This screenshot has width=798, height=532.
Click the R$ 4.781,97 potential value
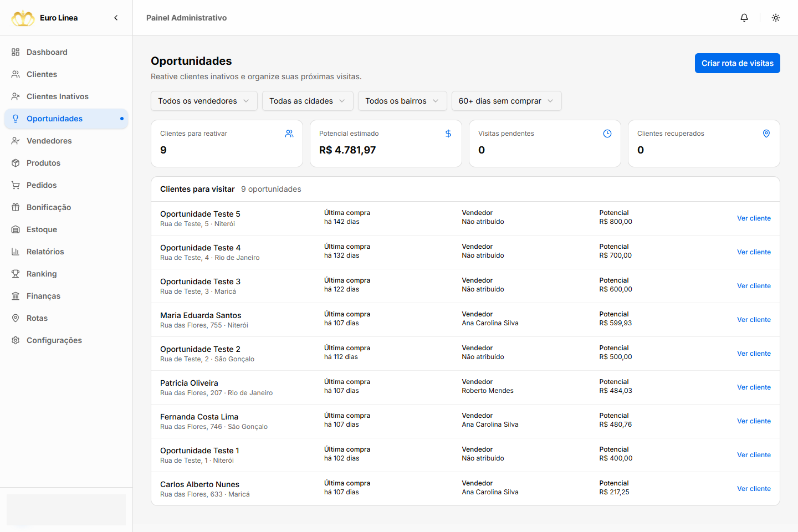pyautogui.click(x=347, y=150)
